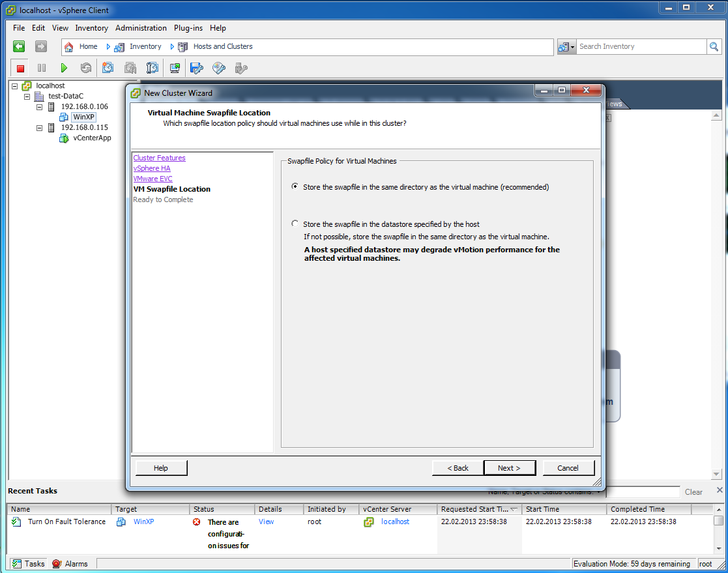The width and height of the screenshot is (728, 573).
Task: Click the Take Snapshot toolbar icon
Action: click(x=108, y=68)
